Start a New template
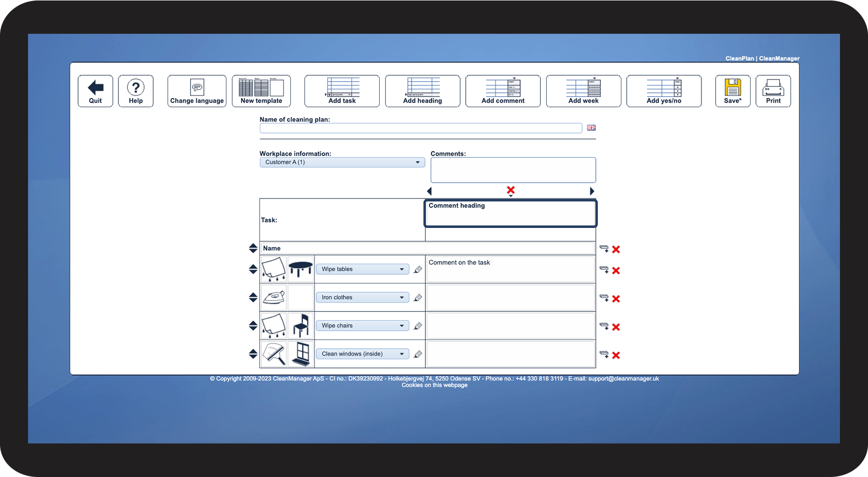Viewport: 868px width, 477px height. [261, 91]
